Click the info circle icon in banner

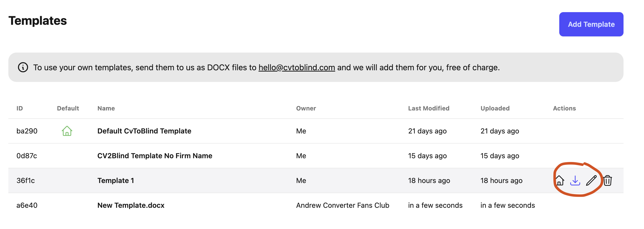pyautogui.click(x=23, y=67)
